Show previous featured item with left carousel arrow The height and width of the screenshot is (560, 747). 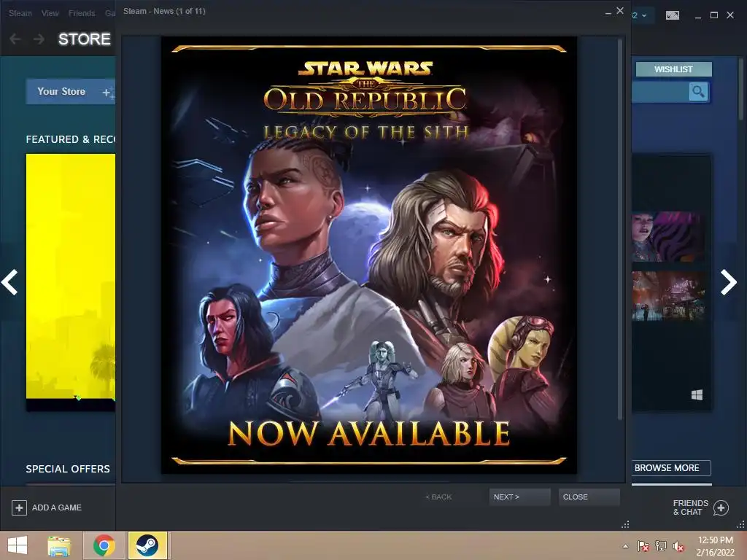tap(9, 282)
